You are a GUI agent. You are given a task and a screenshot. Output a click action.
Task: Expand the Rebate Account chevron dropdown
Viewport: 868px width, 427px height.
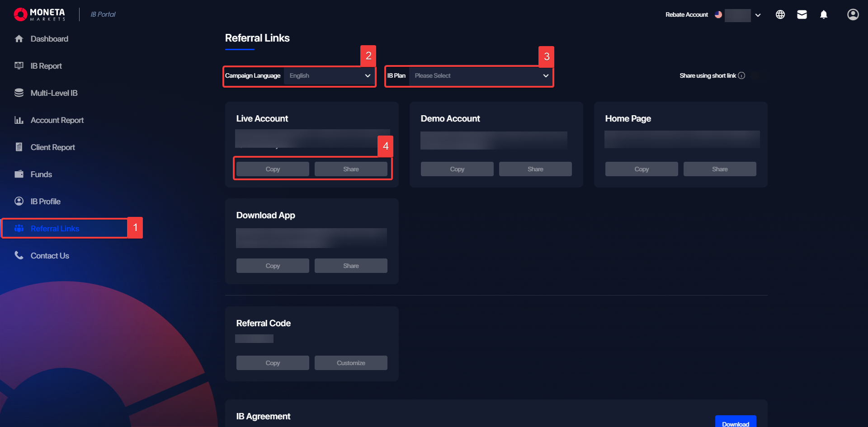click(758, 15)
